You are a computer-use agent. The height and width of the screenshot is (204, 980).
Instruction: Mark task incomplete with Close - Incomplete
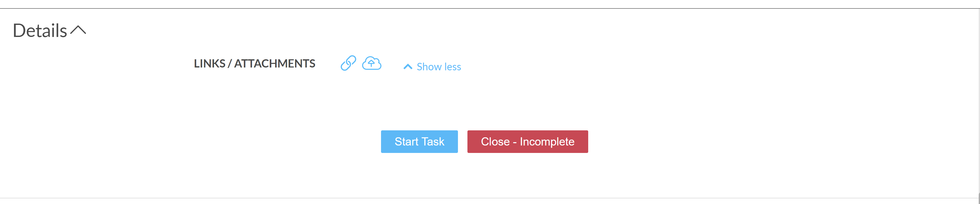[527, 142]
